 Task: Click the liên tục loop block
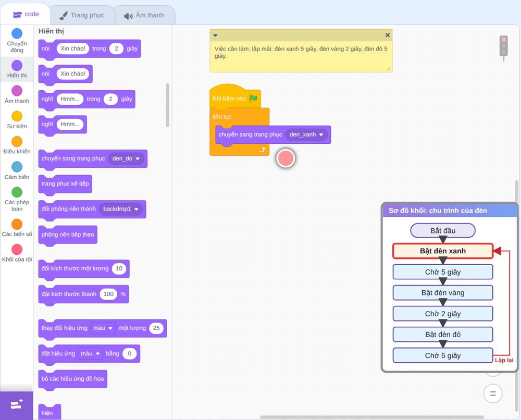point(222,117)
